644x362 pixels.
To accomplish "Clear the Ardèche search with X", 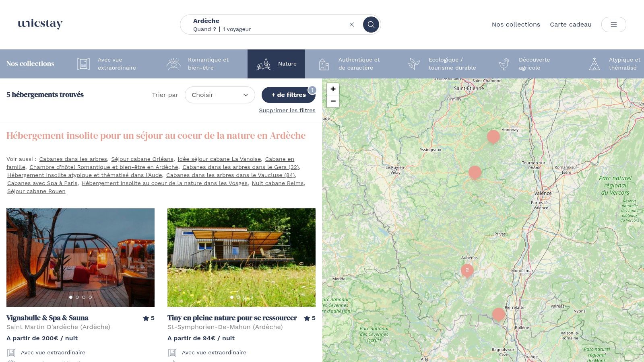I will coord(352,25).
